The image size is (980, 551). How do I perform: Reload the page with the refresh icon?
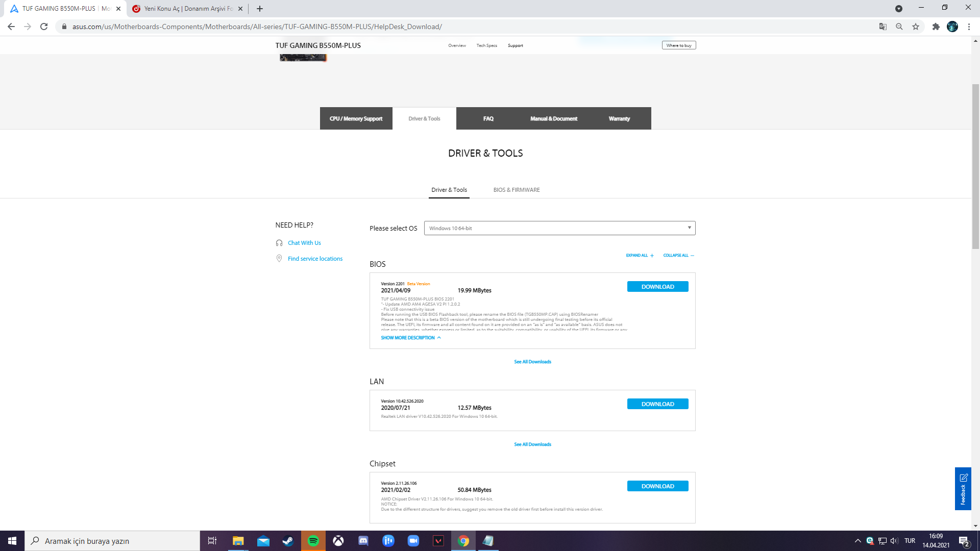click(44, 27)
